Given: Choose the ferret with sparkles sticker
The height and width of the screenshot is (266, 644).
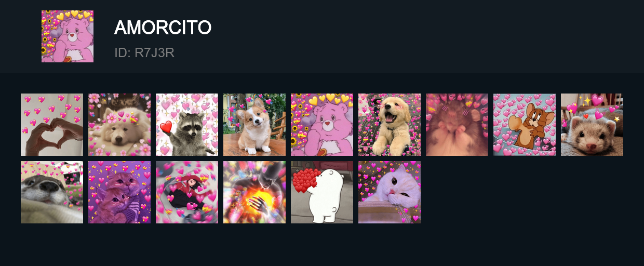Looking at the screenshot, I should pos(592,125).
